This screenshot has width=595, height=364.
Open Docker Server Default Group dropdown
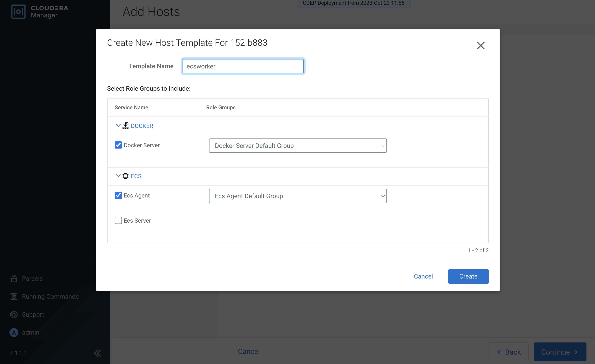297,146
